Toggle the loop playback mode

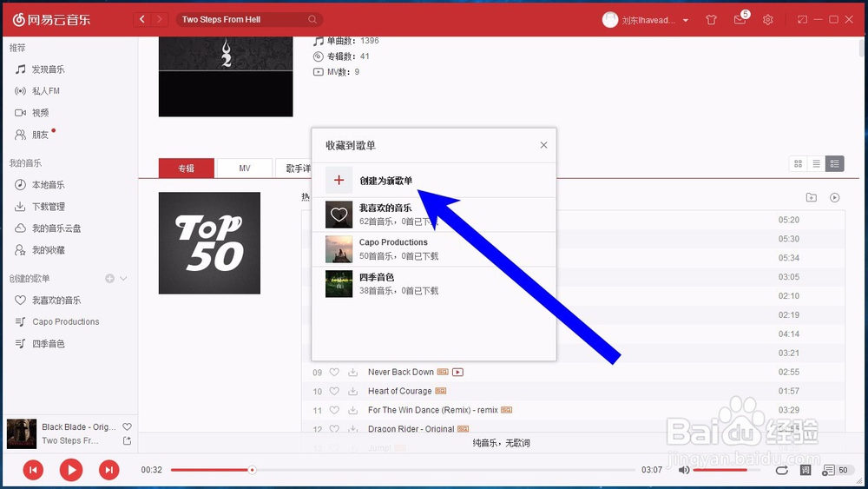point(782,470)
